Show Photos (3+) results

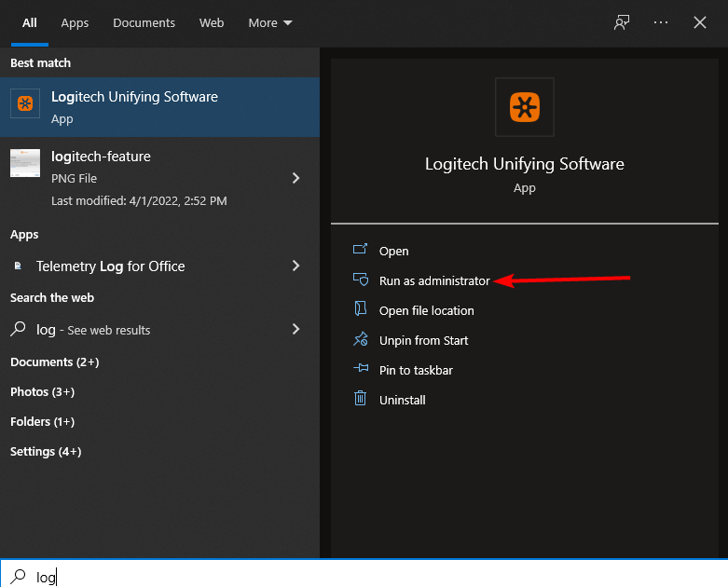tap(42, 391)
